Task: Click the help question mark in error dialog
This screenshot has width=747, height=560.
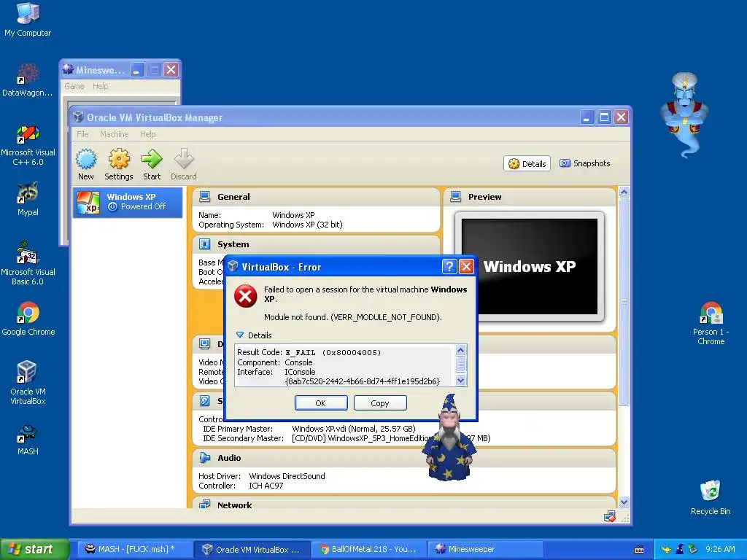Action: [449, 267]
